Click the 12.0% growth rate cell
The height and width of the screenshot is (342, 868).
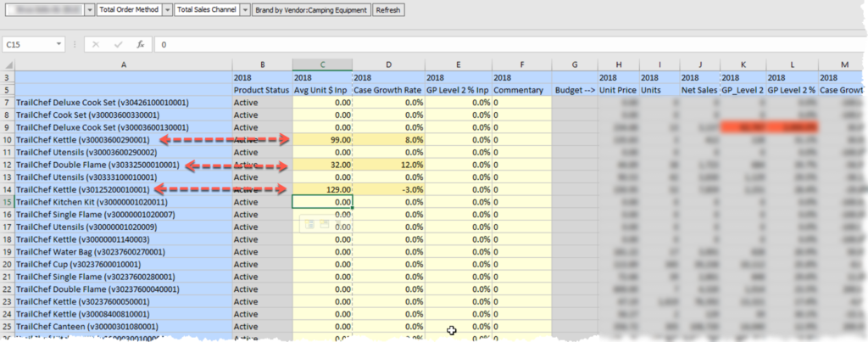[x=388, y=165]
